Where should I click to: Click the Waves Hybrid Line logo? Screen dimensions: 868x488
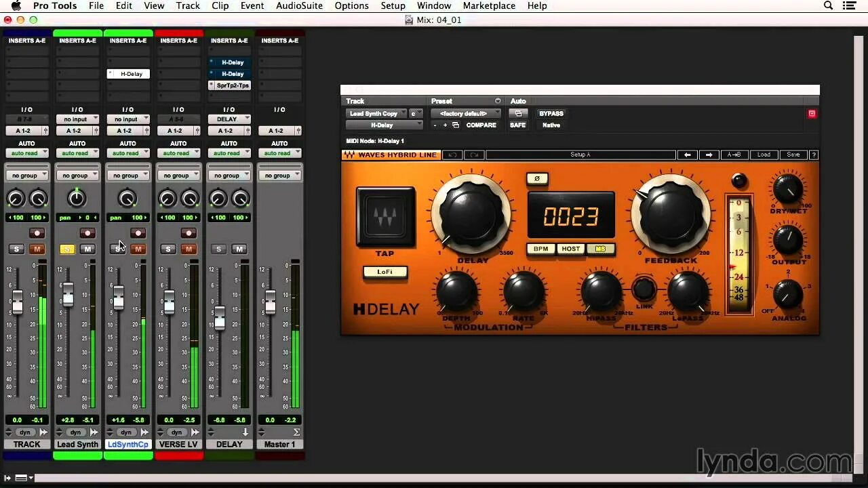click(391, 155)
